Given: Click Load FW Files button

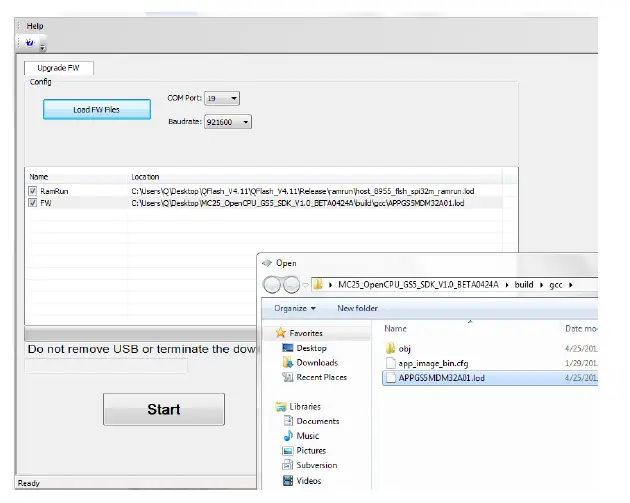Looking at the screenshot, I should click(x=97, y=110).
